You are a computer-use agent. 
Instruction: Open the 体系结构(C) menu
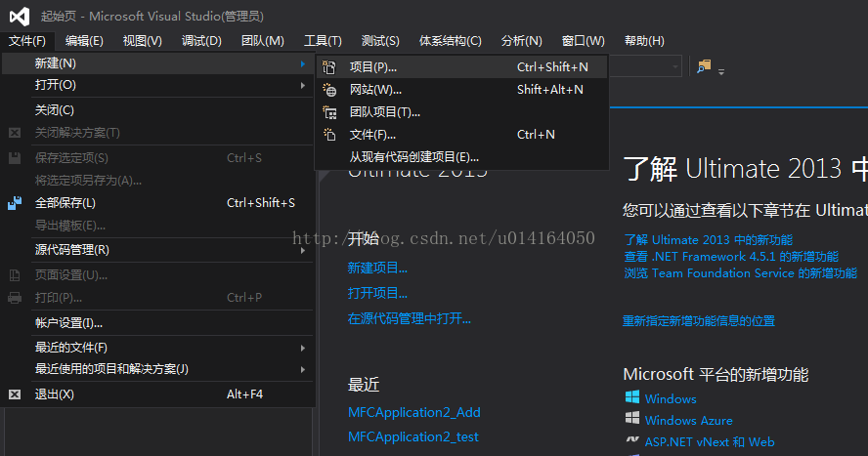(450, 41)
